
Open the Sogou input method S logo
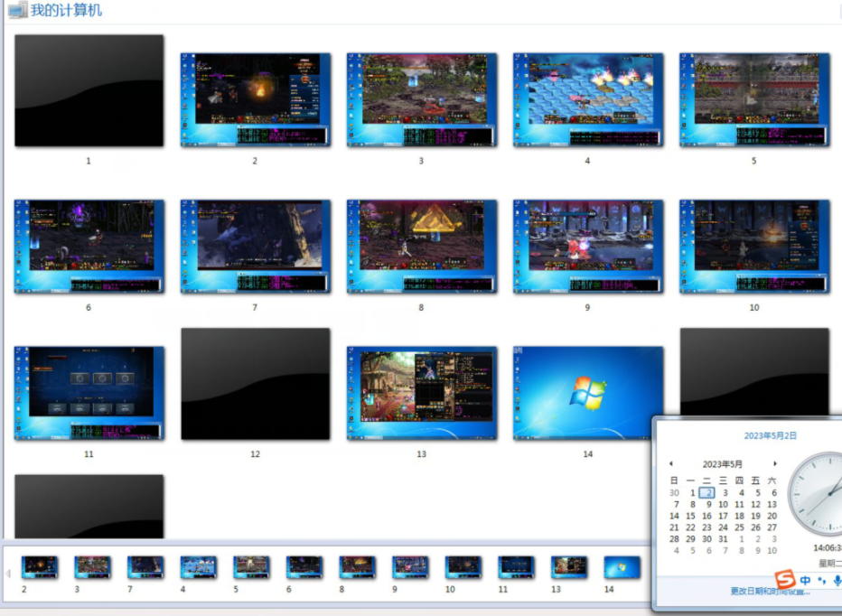[785, 579]
